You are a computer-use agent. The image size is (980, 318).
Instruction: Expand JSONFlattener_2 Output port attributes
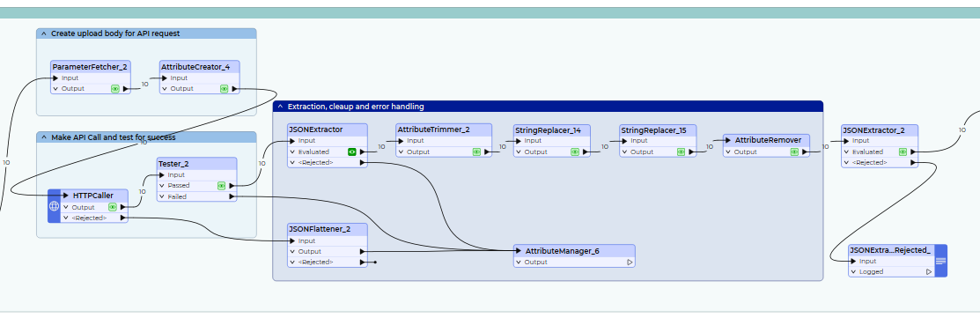click(292, 252)
